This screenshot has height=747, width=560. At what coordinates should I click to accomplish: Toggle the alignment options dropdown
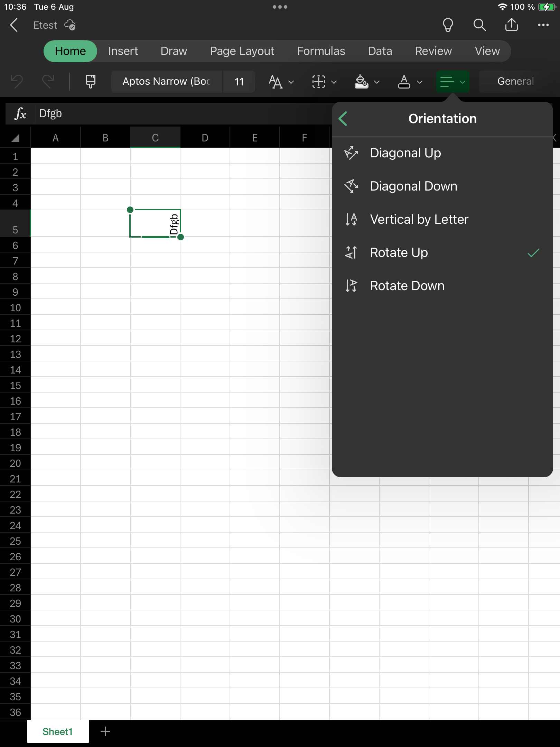pos(452,82)
